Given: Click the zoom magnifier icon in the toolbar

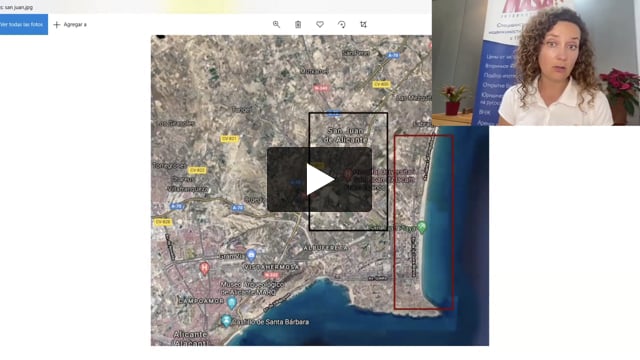Looking at the screenshot, I should point(276,24).
